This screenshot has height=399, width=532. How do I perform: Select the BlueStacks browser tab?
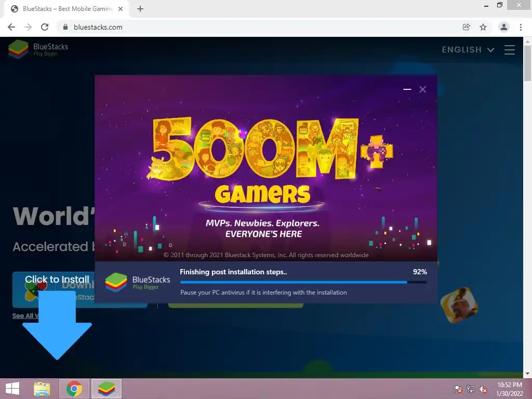(x=66, y=9)
